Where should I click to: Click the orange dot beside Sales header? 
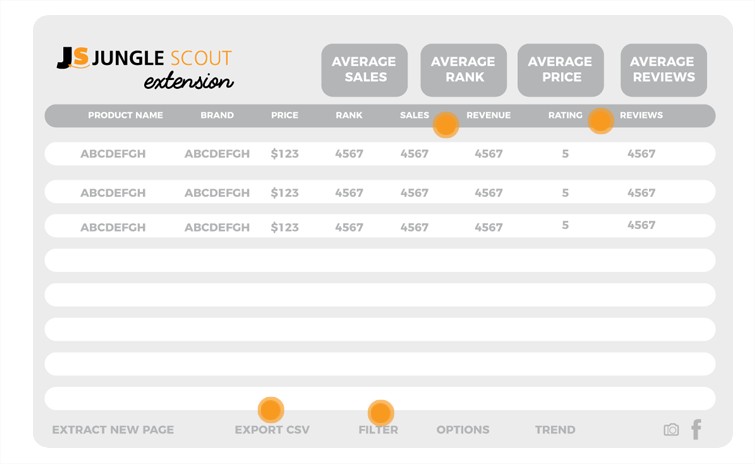click(x=446, y=125)
